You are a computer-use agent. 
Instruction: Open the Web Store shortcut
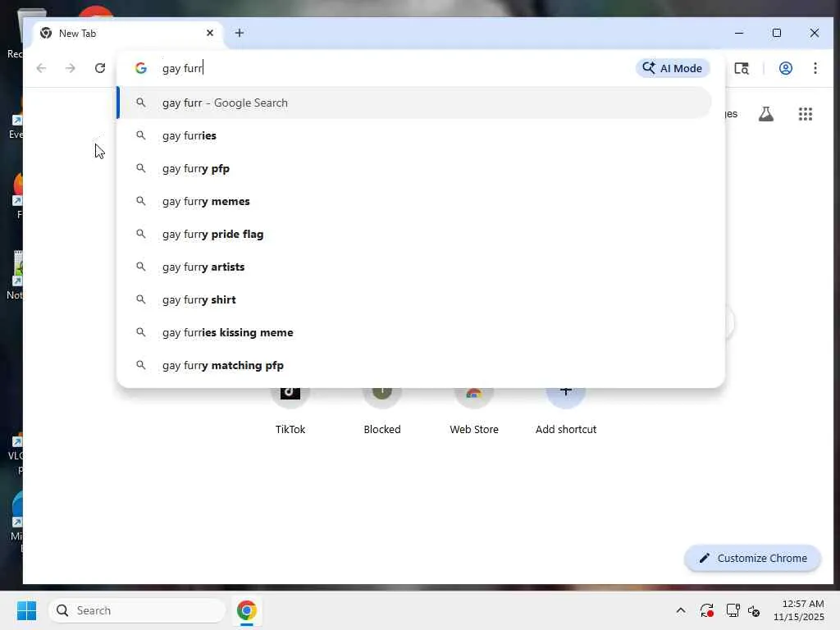click(473, 409)
